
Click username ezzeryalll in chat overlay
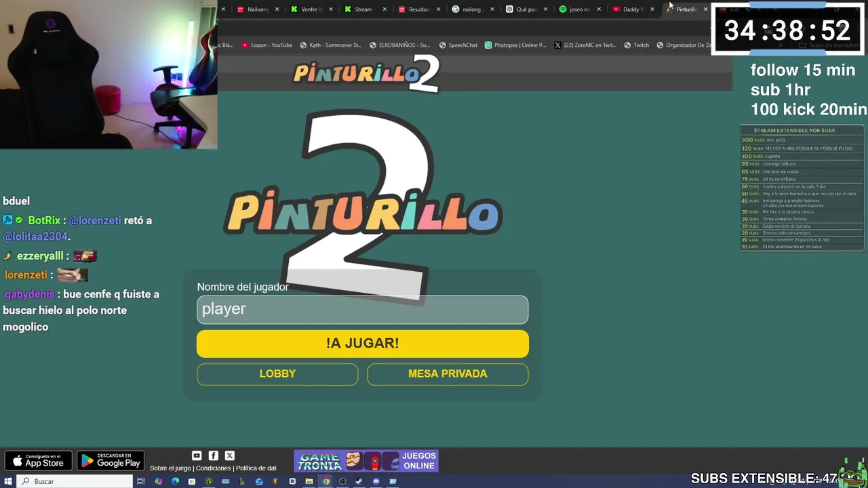(40, 256)
